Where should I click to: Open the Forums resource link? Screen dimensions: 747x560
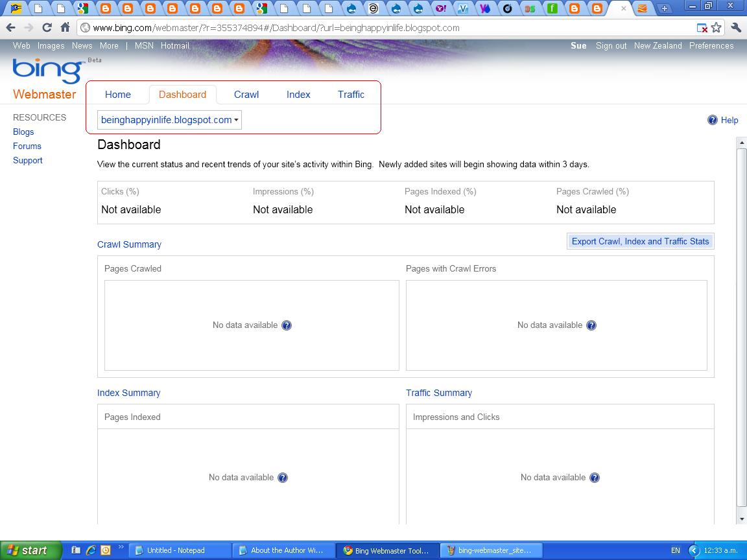(x=27, y=146)
